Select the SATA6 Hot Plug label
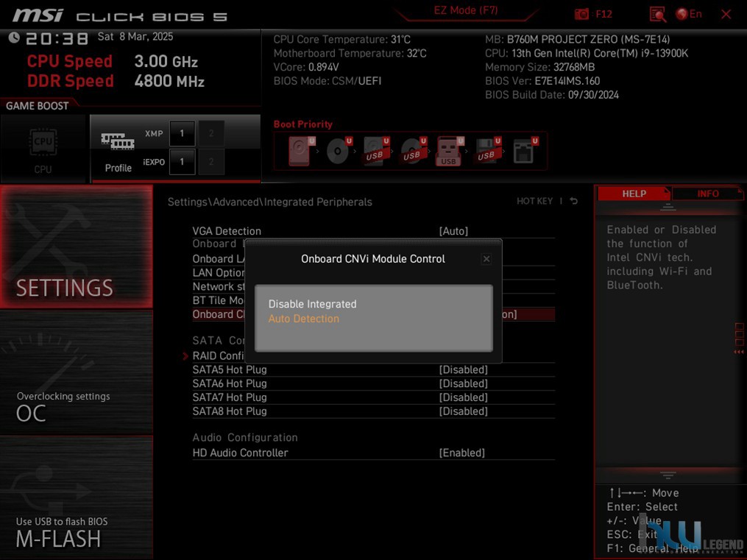 (230, 383)
